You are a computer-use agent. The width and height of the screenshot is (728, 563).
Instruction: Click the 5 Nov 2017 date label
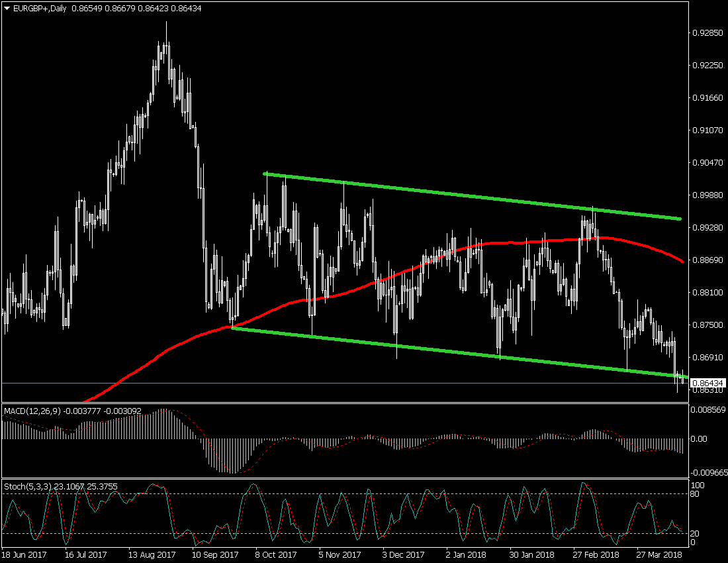tap(340, 554)
